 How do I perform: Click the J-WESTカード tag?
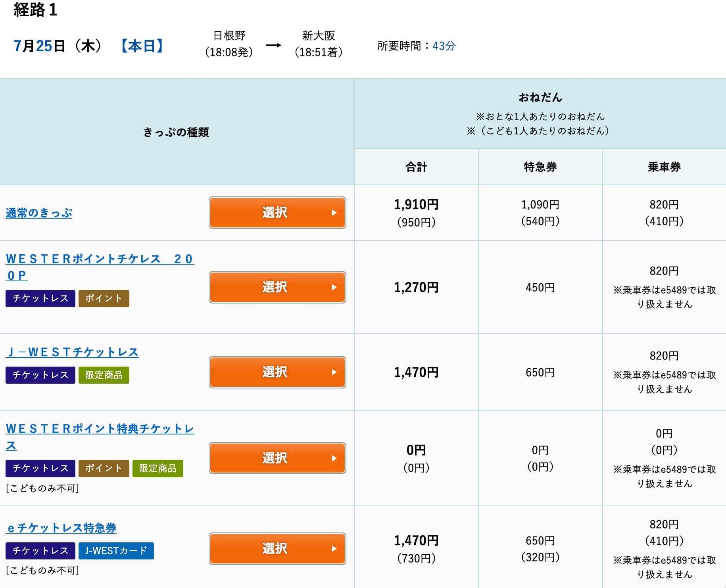pyautogui.click(x=116, y=551)
